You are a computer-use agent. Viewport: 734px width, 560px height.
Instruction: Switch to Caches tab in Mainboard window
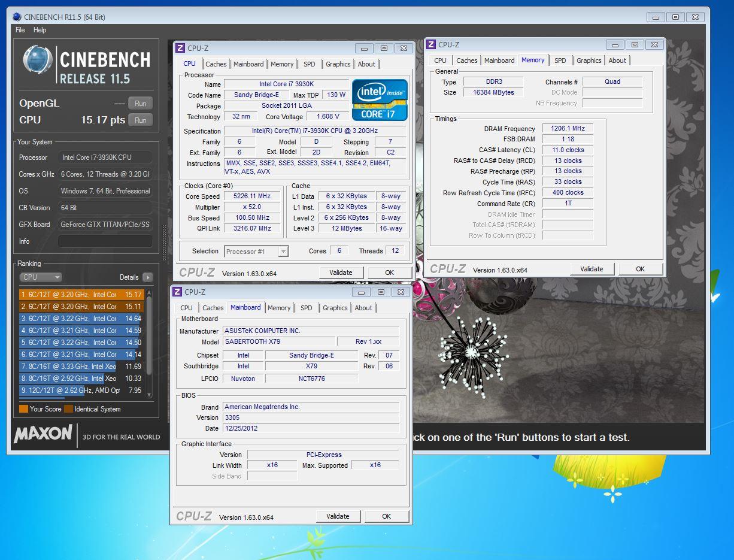(213, 308)
